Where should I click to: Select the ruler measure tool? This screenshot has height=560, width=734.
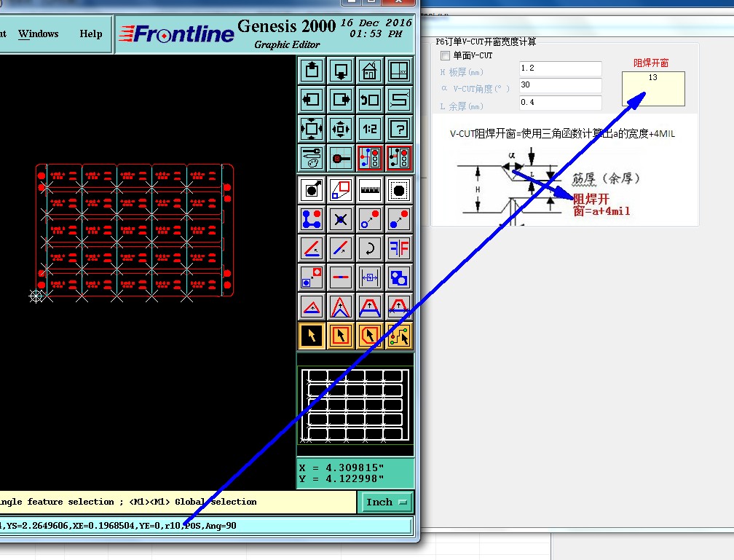tap(370, 190)
